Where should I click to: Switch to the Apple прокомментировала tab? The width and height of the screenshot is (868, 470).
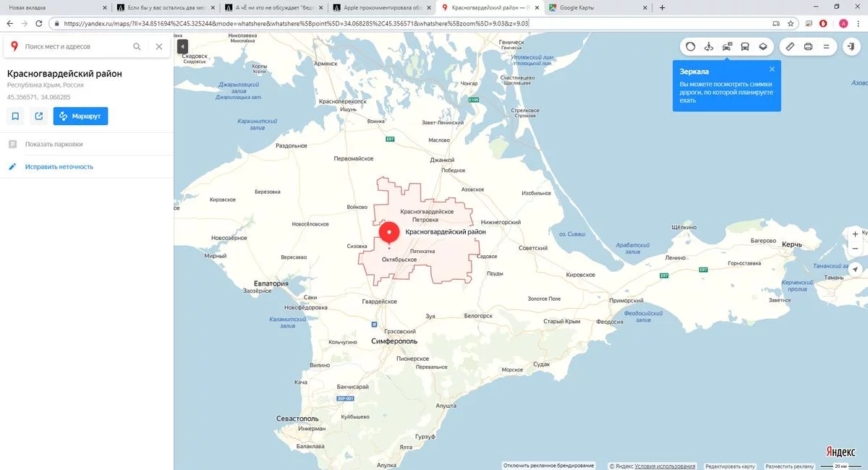click(x=382, y=7)
